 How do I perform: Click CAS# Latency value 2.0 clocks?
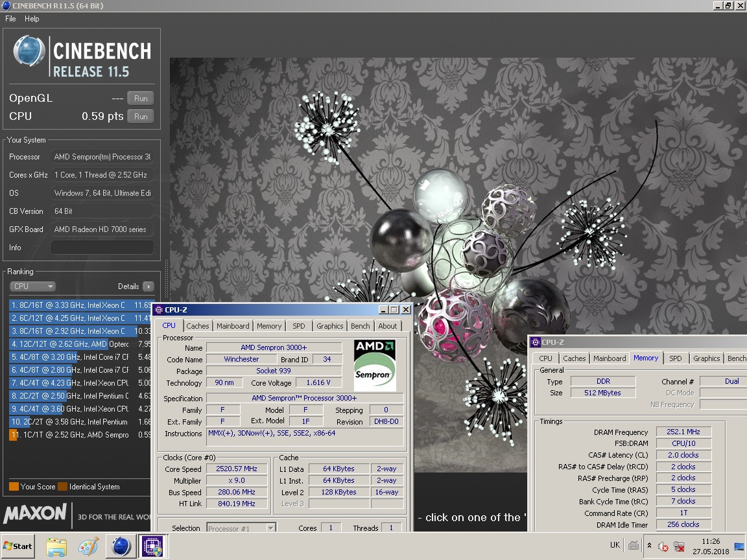683,455
